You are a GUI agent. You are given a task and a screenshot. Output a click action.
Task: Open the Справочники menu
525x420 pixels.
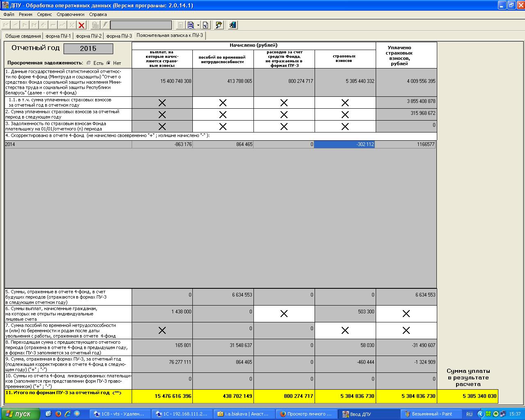tap(70, 14)
